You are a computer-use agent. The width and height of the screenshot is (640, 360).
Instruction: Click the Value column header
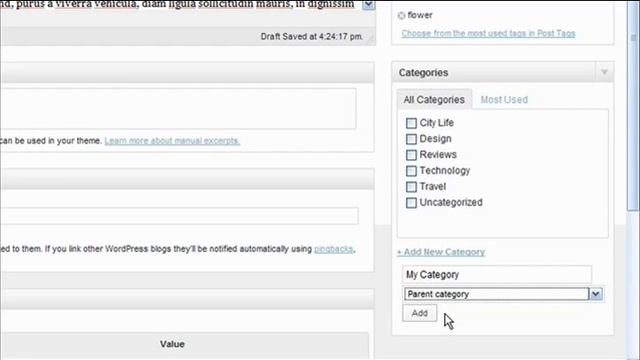tap(172, 344)
